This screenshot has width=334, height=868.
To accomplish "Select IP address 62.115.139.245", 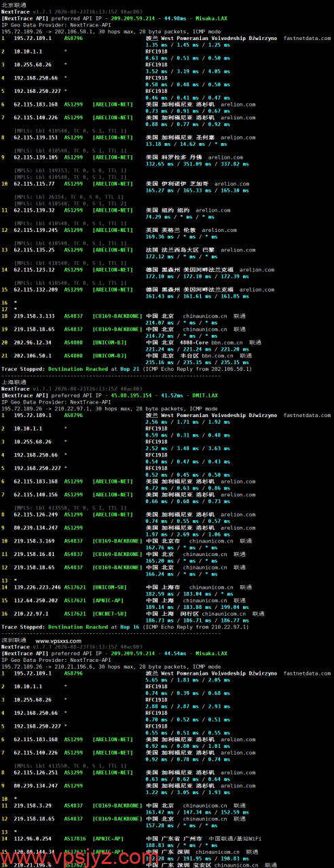I will (35, 230).
